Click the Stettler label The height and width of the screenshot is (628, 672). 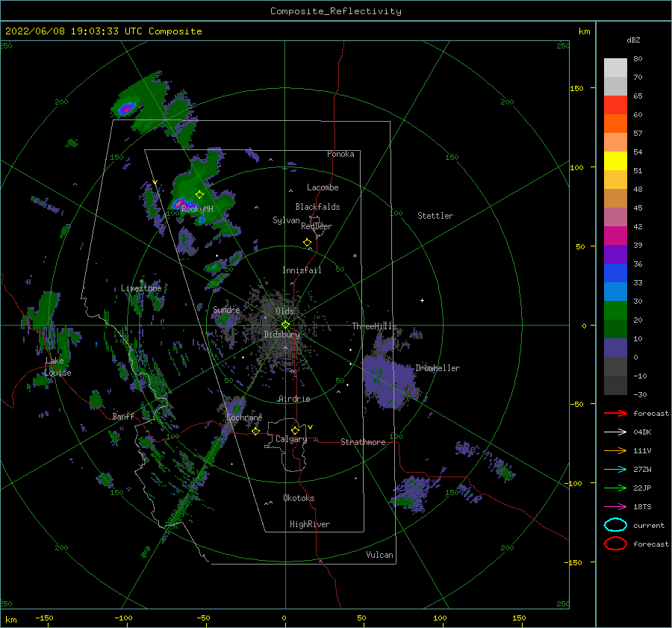(435, 216)
